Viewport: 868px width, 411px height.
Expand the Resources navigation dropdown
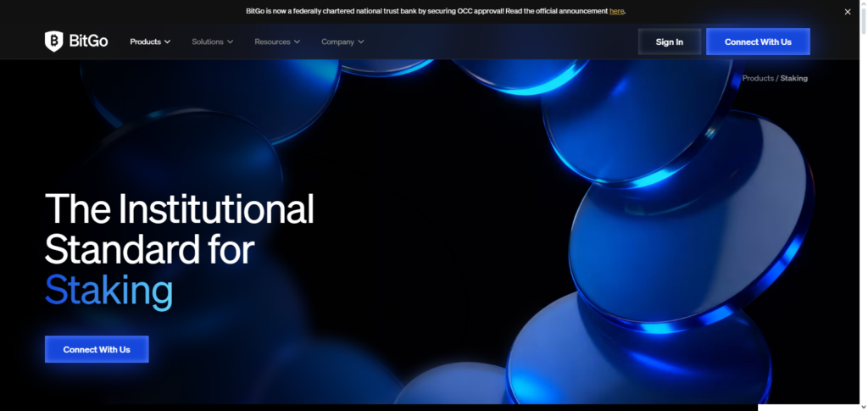click(x=272, y=42)
